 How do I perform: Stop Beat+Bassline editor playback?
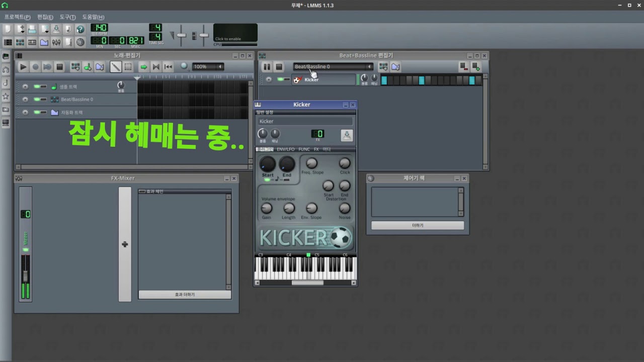tap(279, 66)
